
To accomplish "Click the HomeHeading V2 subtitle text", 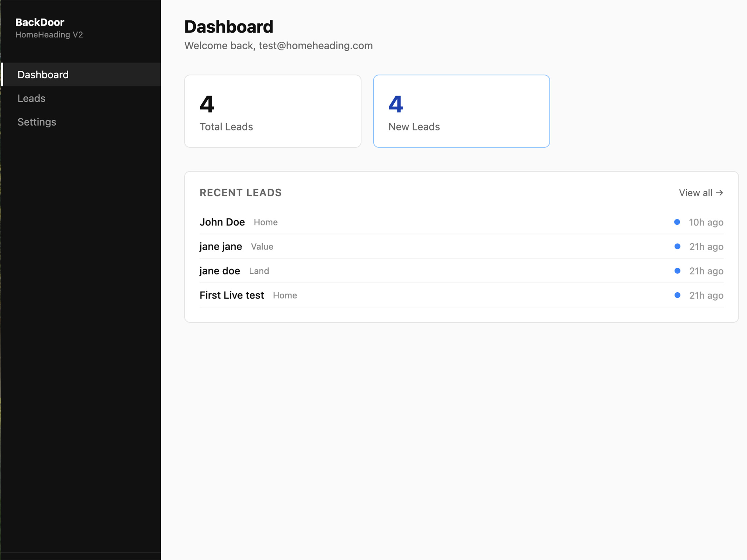I will [49, 35].
